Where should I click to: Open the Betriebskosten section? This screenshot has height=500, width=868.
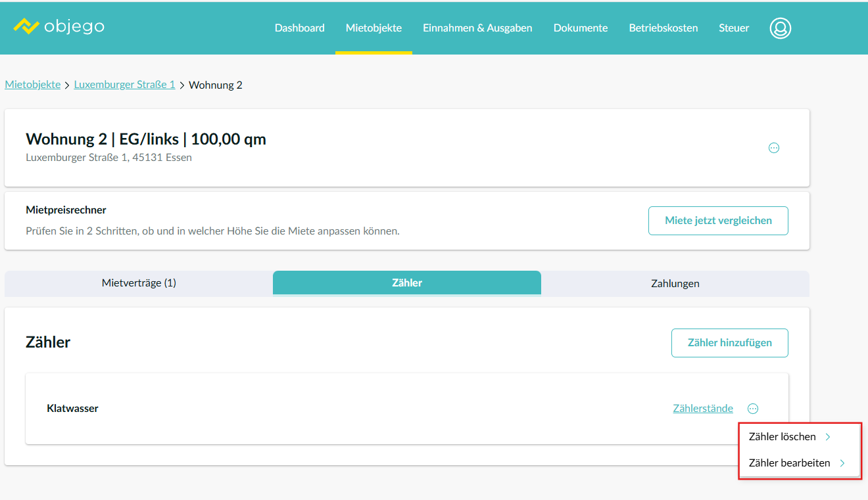[x=663, y=28]
